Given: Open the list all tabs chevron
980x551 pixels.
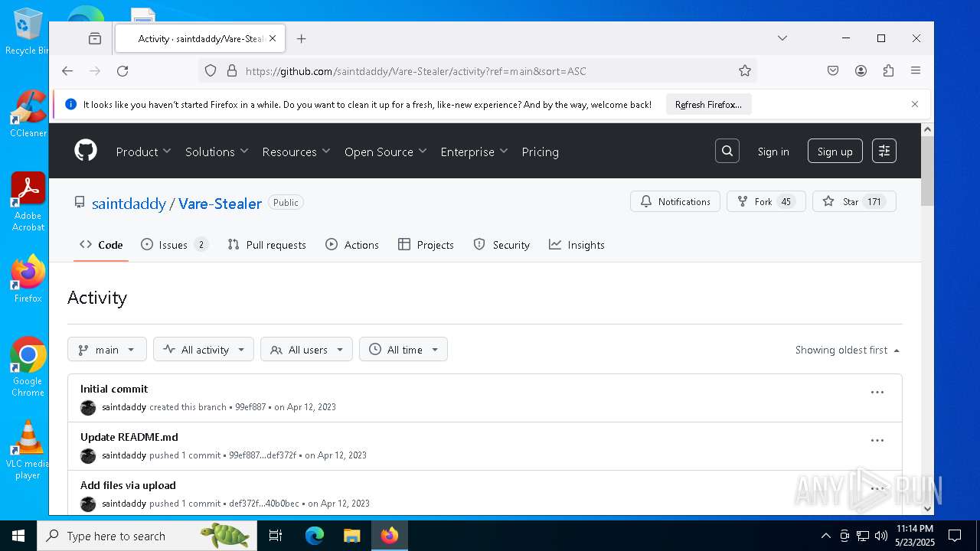Looking at the screenshot, I should (x=782, y=38).
